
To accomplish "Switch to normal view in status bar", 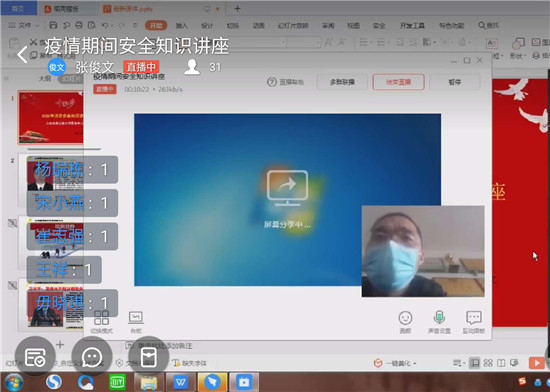I will pyautogui.click(x=474, y=363).
